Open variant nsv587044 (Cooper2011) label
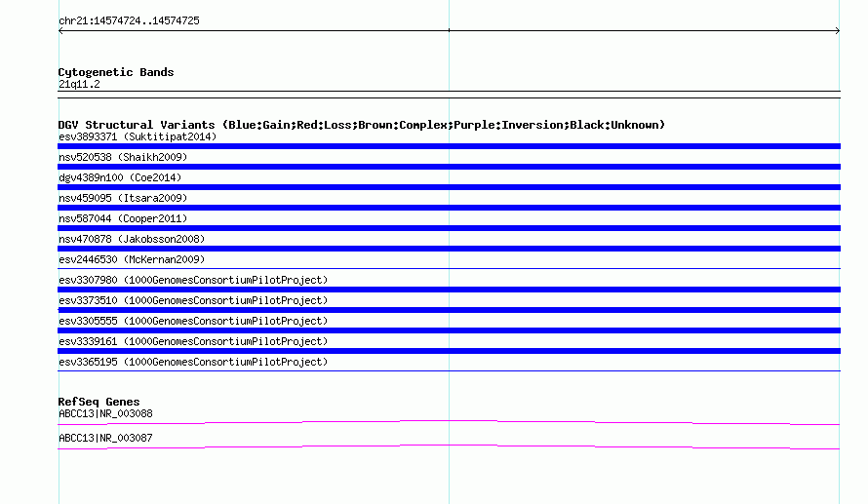Image resolution: width=868 pixels, height=504 pixels. coord(123,218)
